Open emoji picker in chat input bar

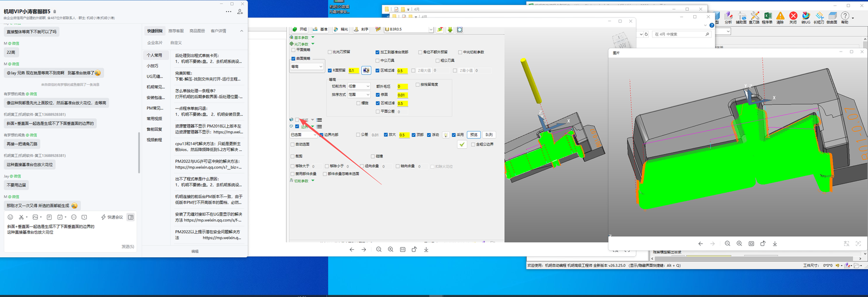[x=10, y=217]
